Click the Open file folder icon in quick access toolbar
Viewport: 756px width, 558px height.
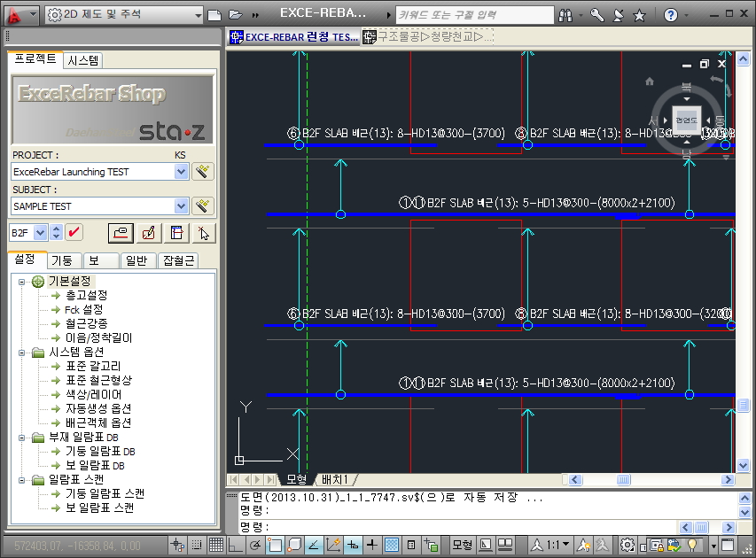[x=235, y=15]
